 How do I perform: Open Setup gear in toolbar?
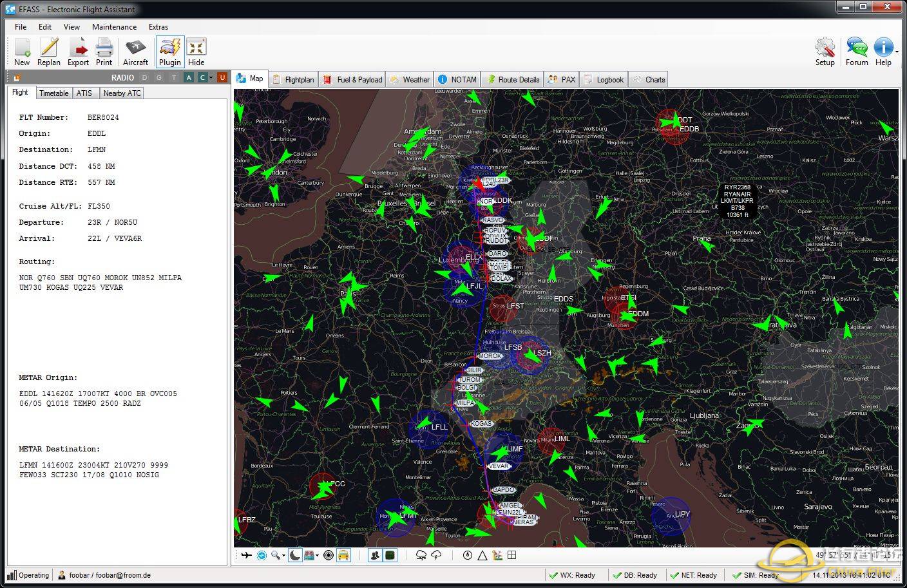coord(825,52)
